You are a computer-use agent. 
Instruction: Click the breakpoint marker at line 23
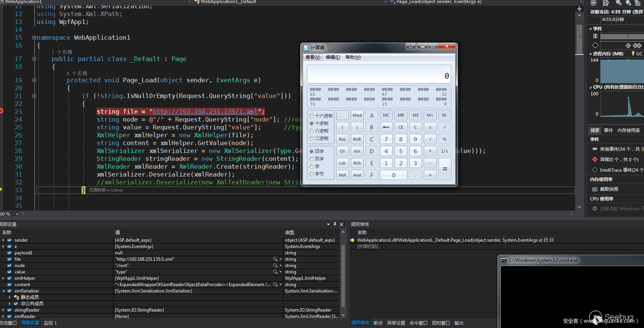pos(1,111)
